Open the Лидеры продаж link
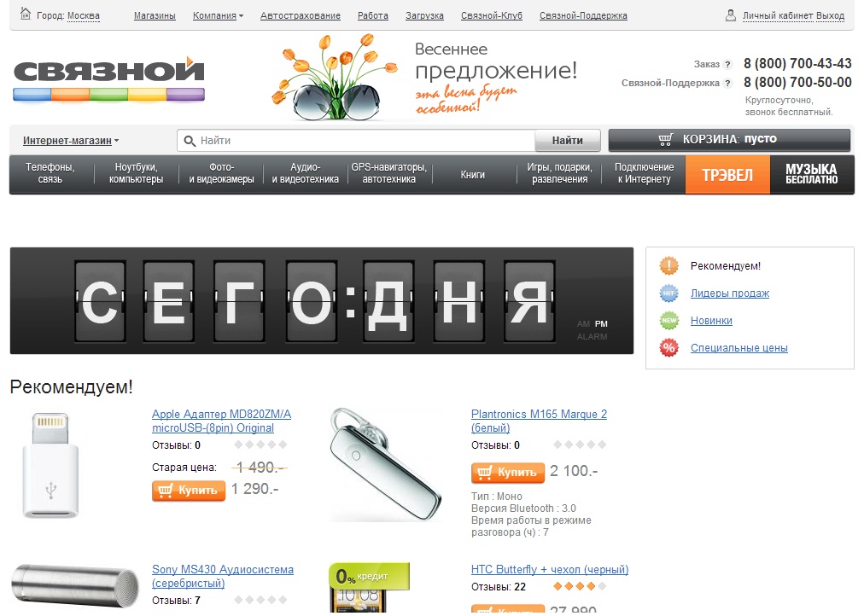864x616 pixels. pos(730,293)
